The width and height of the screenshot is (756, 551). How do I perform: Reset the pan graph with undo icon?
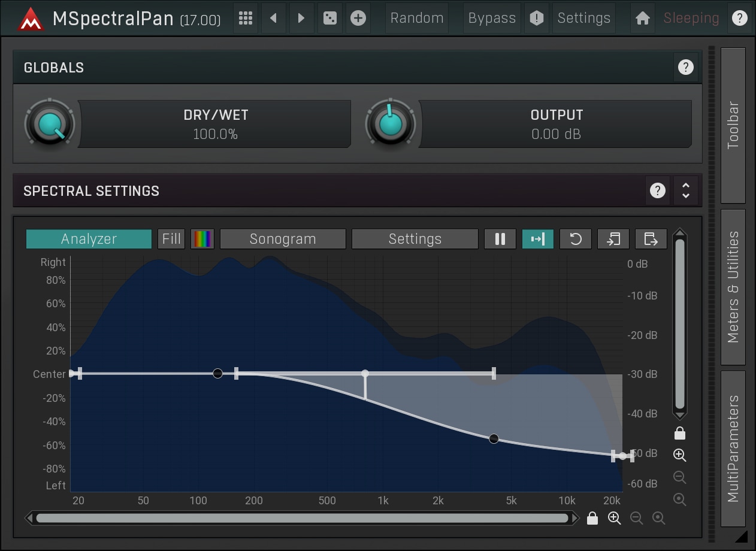click(575, 239)
